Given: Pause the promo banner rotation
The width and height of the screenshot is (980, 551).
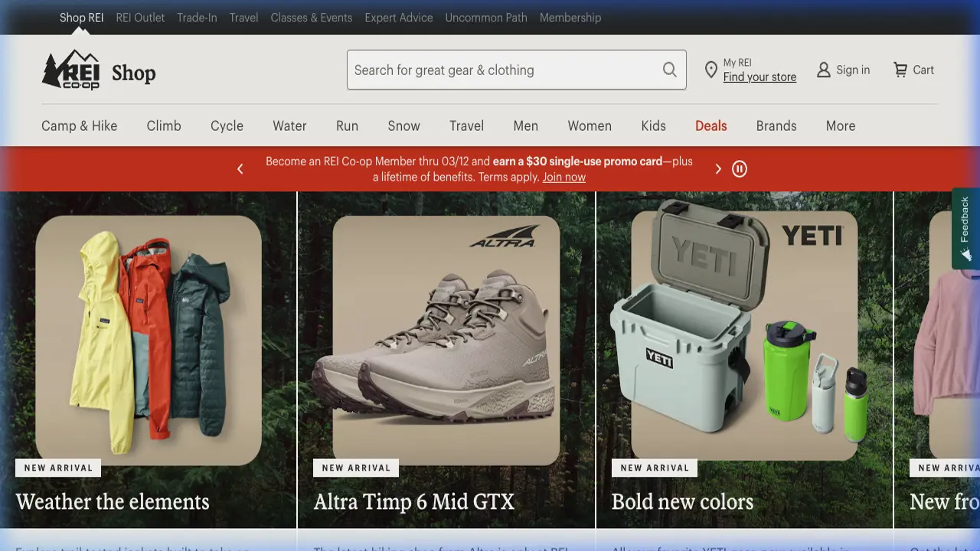Looking at the screenshot, I should click(x=739, y=169).
